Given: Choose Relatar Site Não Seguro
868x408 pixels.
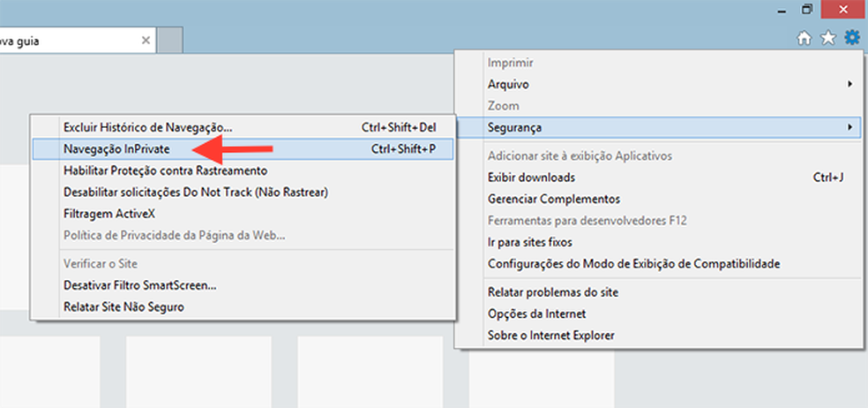Looking at the screenshot, I should click(x=243, y=306).
